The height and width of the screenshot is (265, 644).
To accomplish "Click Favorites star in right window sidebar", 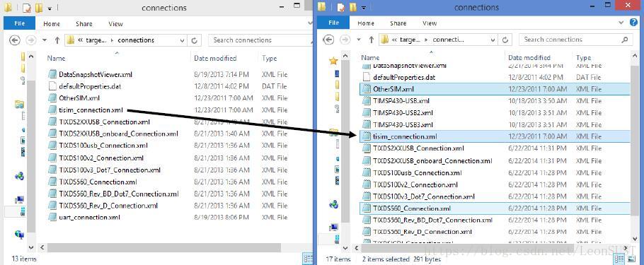I will point(333,61).
